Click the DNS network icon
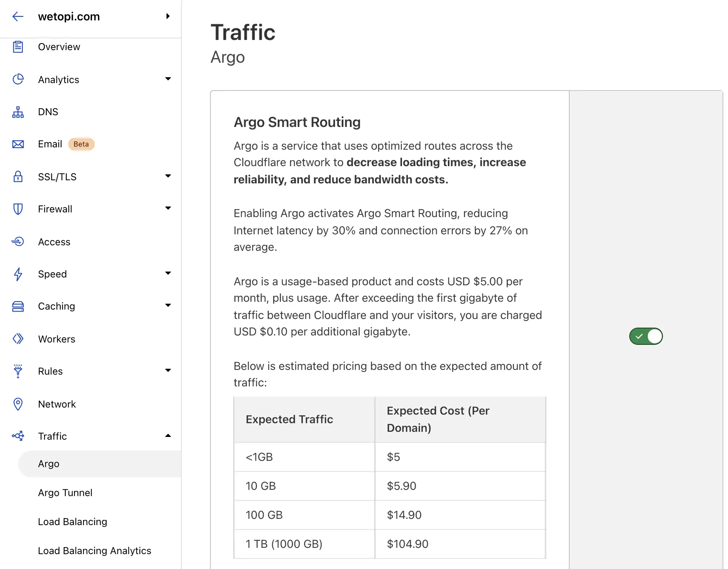Screen dimensions: 728x569 18,112
